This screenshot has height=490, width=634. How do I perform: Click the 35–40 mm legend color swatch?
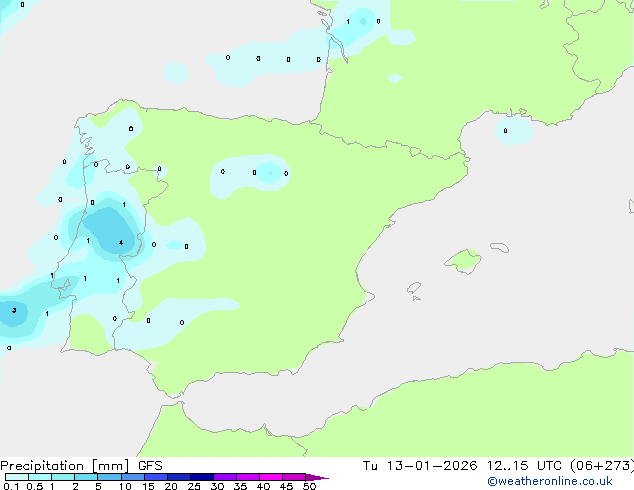[248, 477]
